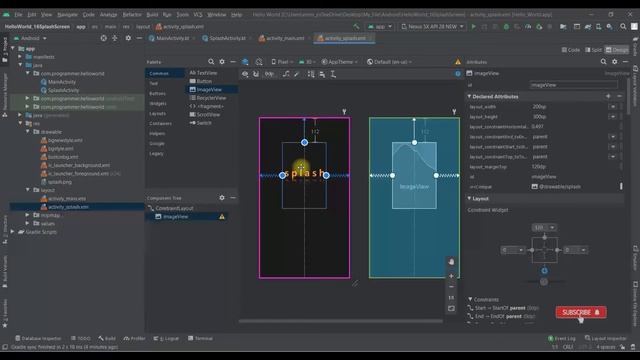Open the top margin 120 dropdown in constraint widget

544,227
